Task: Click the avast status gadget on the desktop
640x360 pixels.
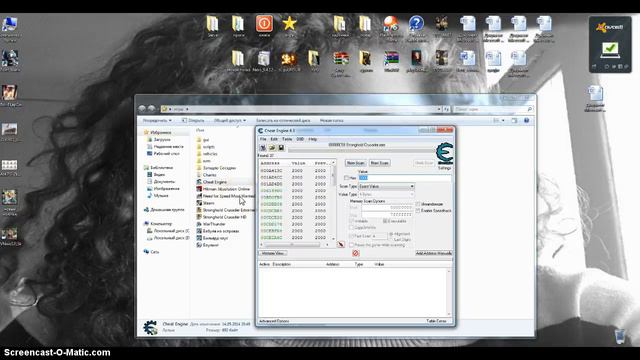Action: 610,44
